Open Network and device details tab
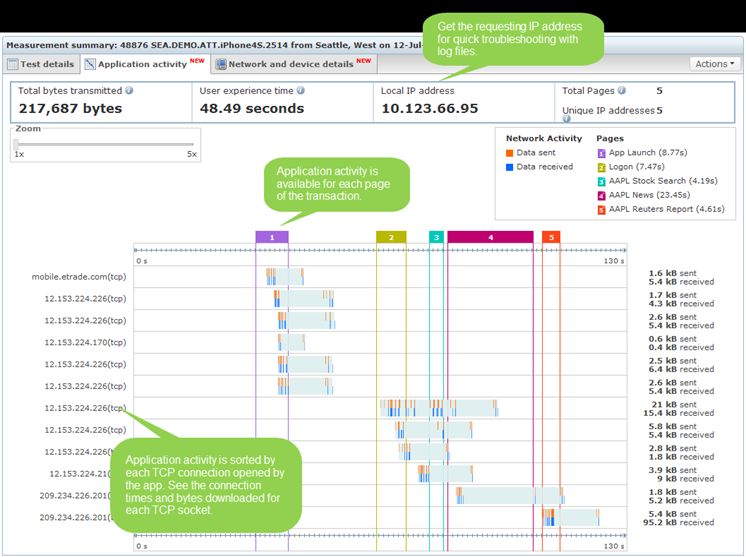746x557 pixels. pyautogui.click(x=294, y=64)
